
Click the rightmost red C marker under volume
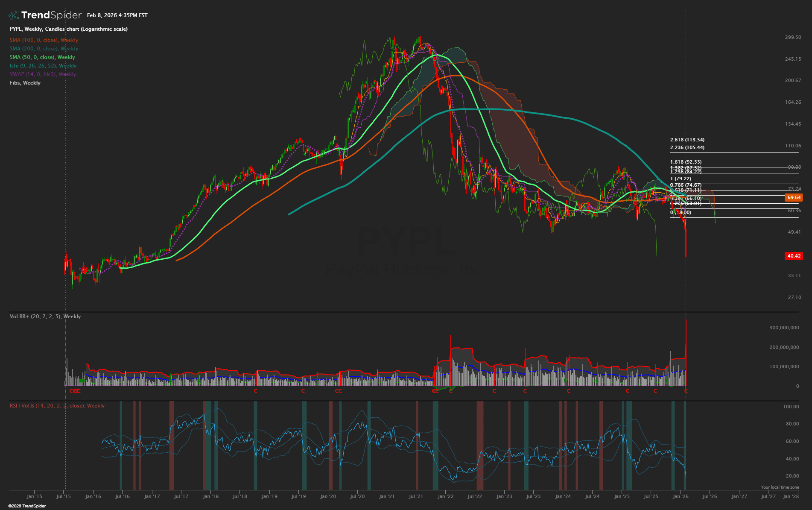(x=686, y=391)
